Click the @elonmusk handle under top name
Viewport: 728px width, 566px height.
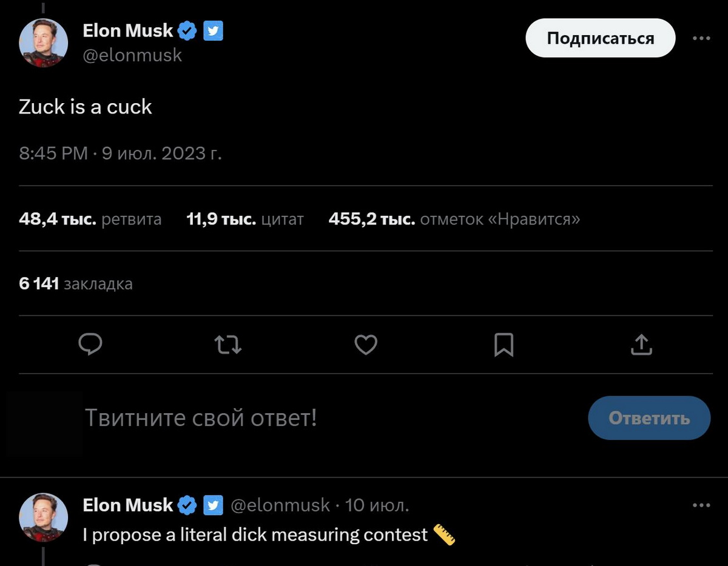[132, 55]
